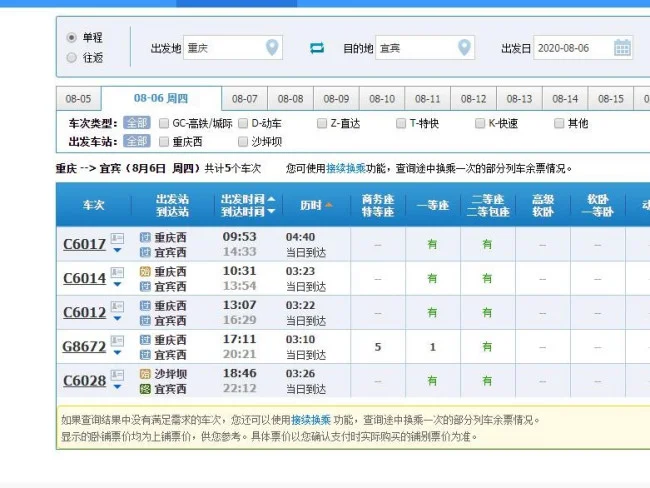Switch to the 08-13 date tab
Screen dimensions: 650x488
point(519,99)
